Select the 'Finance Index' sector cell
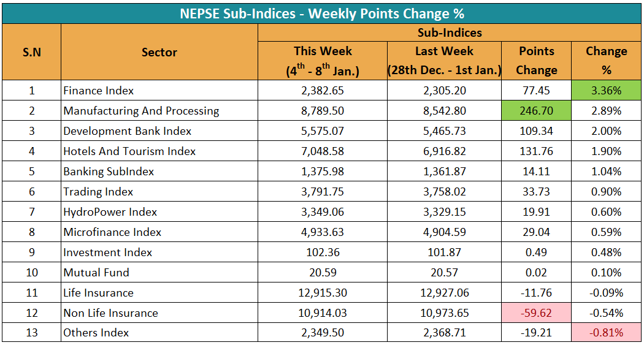Screen dimensions: 644x345 click(99, 91)
